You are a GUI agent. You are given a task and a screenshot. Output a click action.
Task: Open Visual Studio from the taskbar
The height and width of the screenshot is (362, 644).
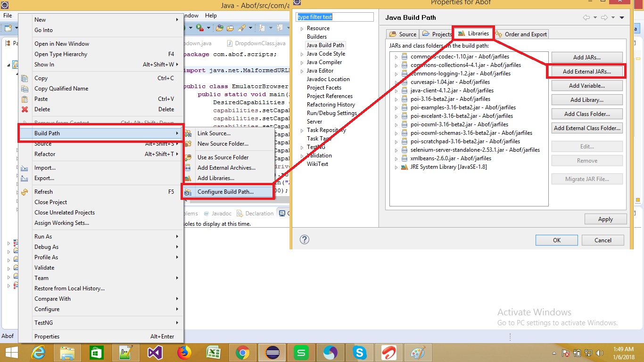click(x=155, y=352)
